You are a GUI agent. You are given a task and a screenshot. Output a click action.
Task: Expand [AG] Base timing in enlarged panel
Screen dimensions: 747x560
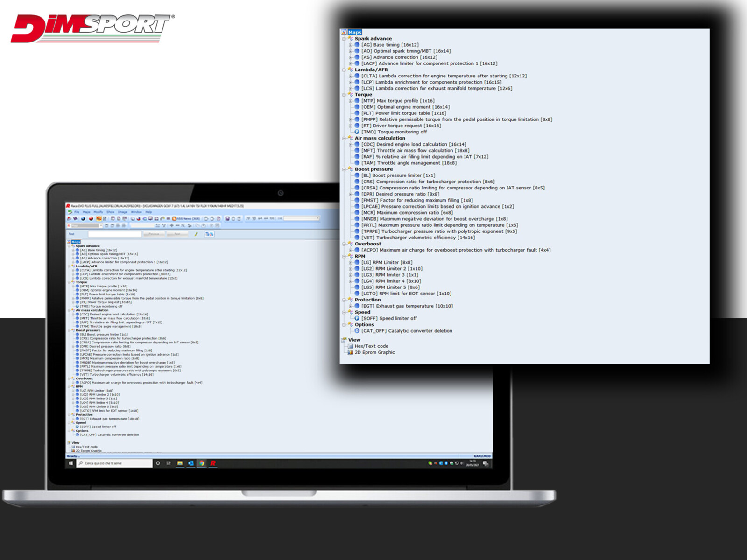tap(351, 45)
